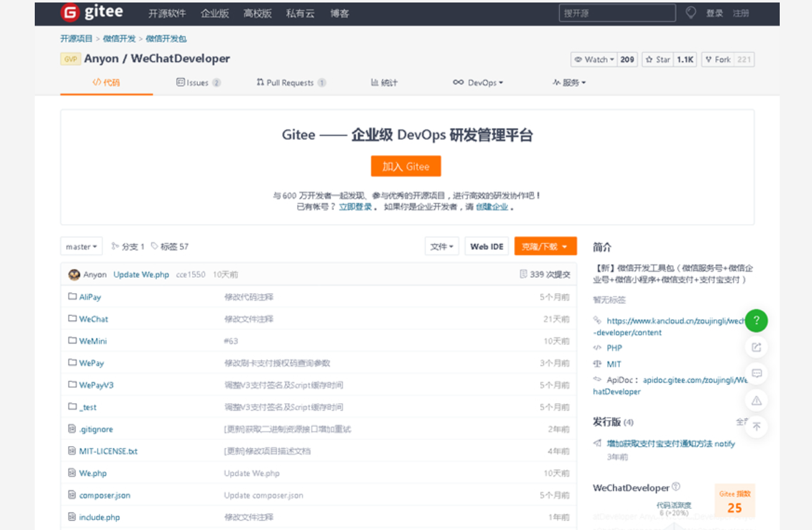812x530 pixels.
Task: Click the 立即登录 link
Action: 355,207
